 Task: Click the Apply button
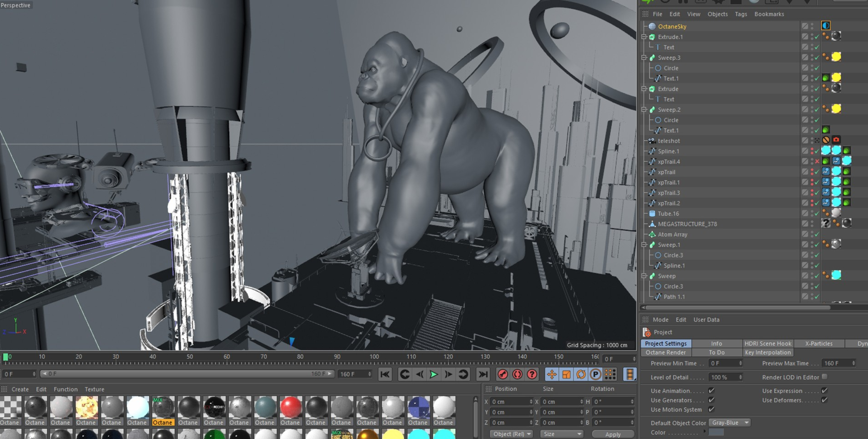tap(613, 434)
